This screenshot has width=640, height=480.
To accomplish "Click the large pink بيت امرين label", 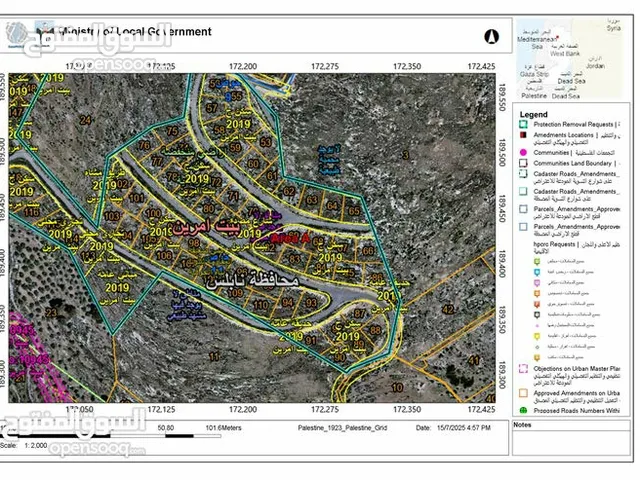I will (x=206, y=227).
